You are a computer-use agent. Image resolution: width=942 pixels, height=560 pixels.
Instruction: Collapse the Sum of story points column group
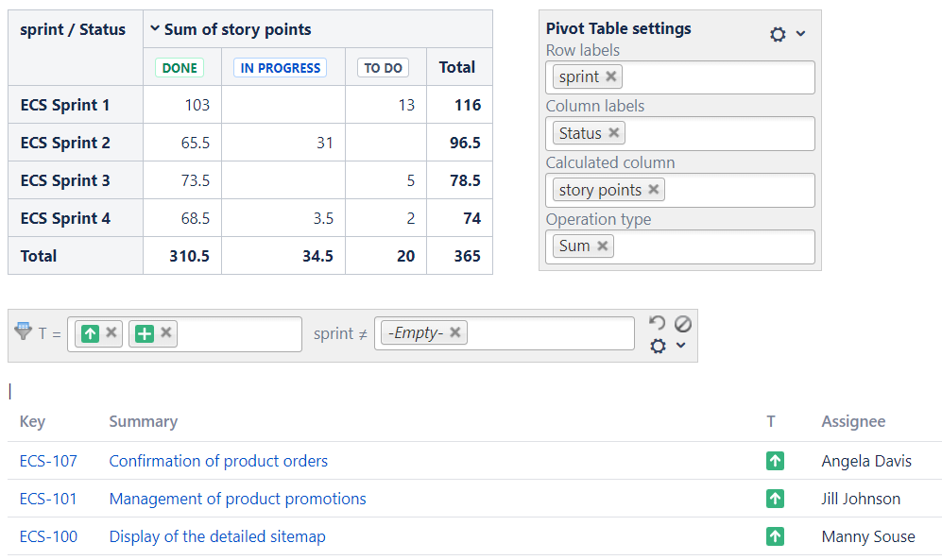[155, 29]
